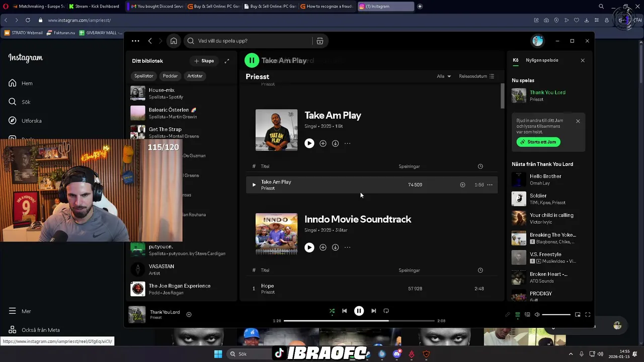644x362 pixels.
Task: Enter full screen mode in Spotify
Action: (x=588, y=315)
